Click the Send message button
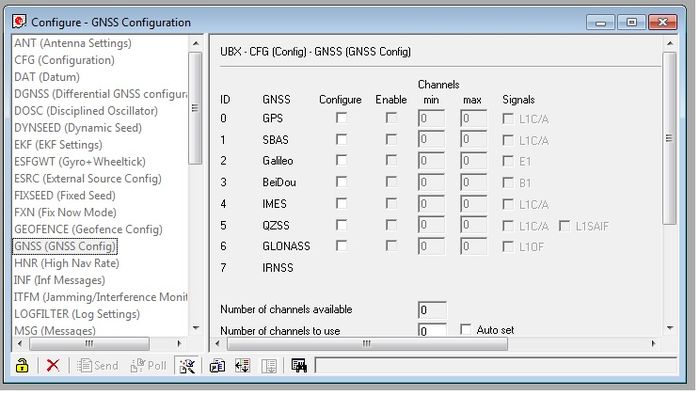 coord(97,367)
